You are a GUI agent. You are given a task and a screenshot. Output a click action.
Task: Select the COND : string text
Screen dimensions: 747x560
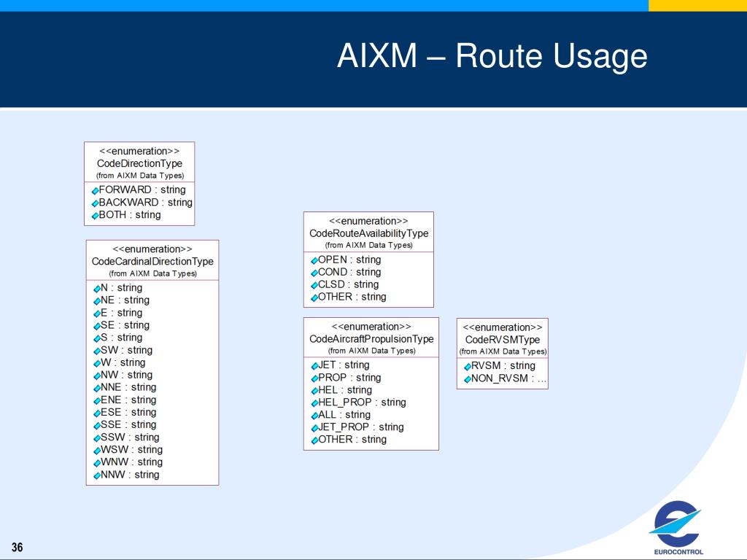click(x=349, y=272)
